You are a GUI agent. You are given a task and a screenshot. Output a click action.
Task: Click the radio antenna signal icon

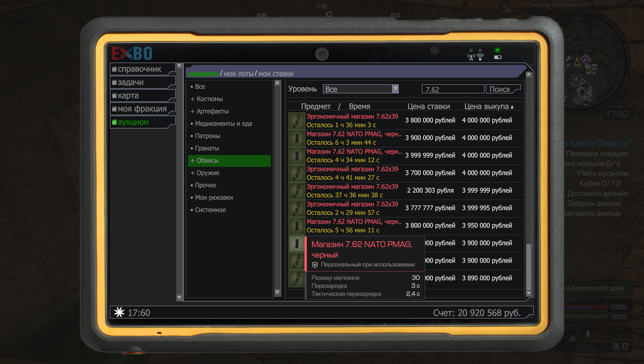coord(471,57)
